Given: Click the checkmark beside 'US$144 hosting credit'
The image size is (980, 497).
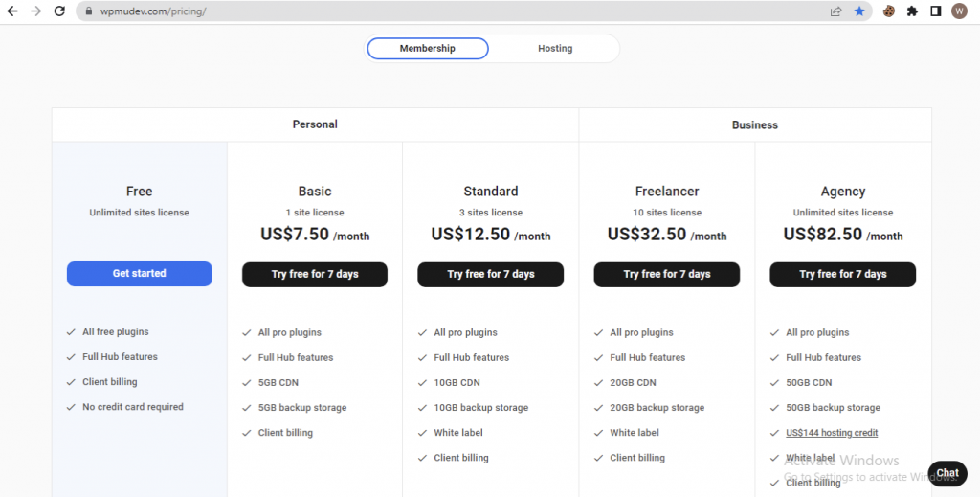Looking at the screenshot, I should click(x=774, y=433).
